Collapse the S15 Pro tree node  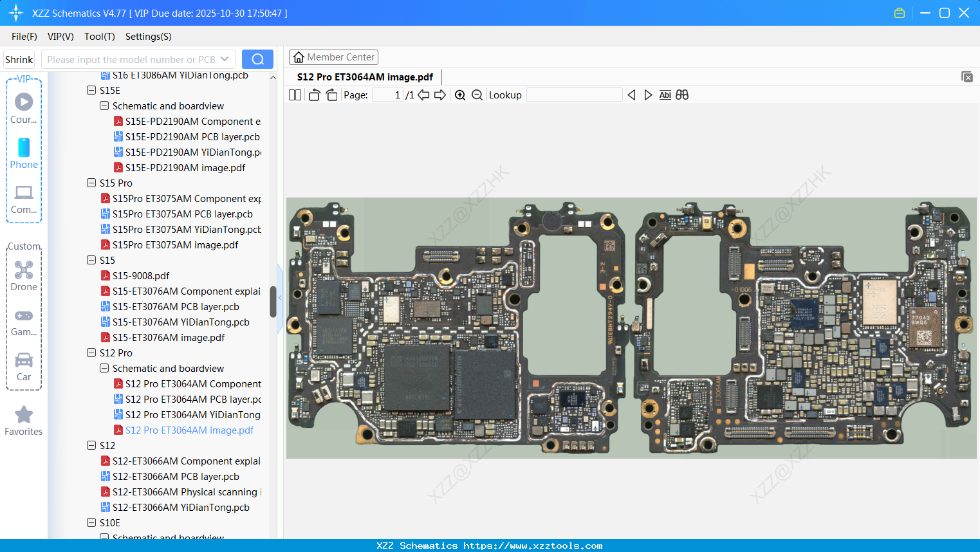[x=91, y=183]
